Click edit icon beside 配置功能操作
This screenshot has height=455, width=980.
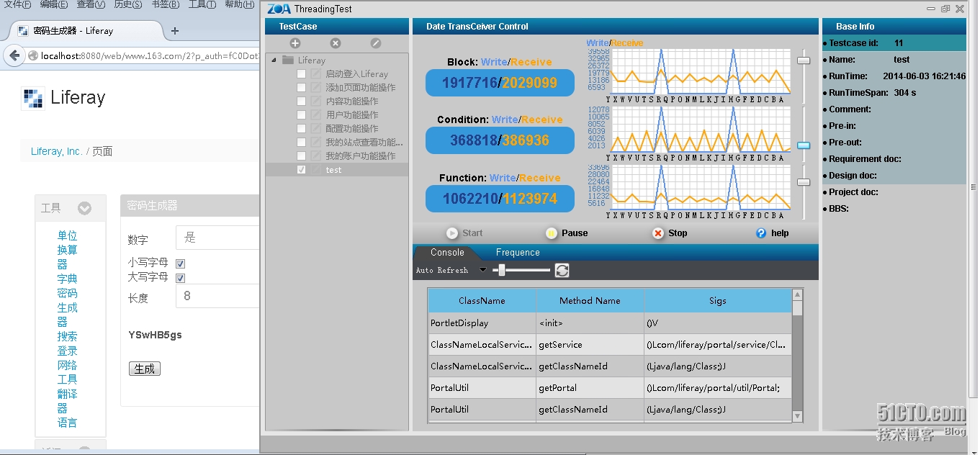tap(315, 129)
